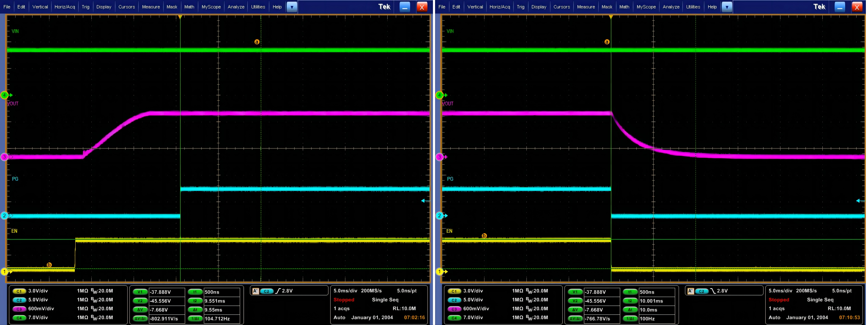Open the Trig menu in left scope
Image resolution: width=868 pixels, height=325 pixels.
85,7
